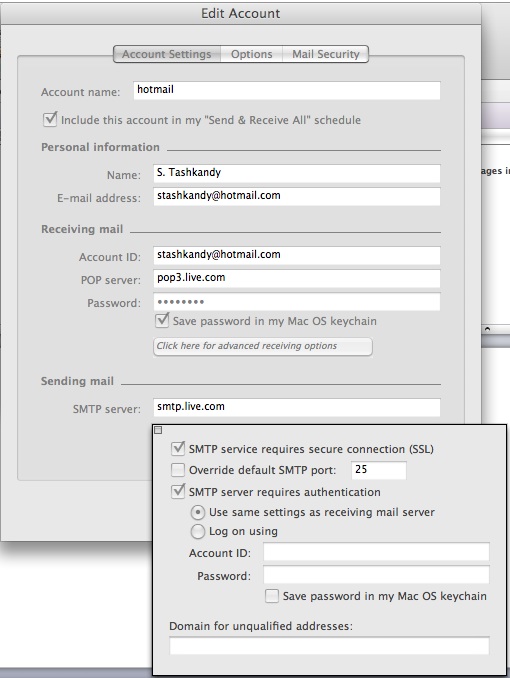Click the receiving mail Password field
Viewport: 510px width, 678px height.
[297, 301]
